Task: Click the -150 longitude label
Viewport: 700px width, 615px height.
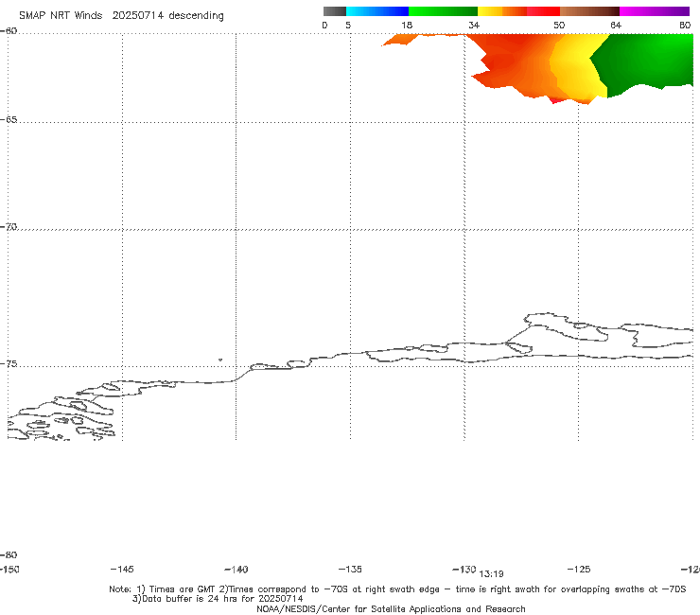Action: (9, 569)
